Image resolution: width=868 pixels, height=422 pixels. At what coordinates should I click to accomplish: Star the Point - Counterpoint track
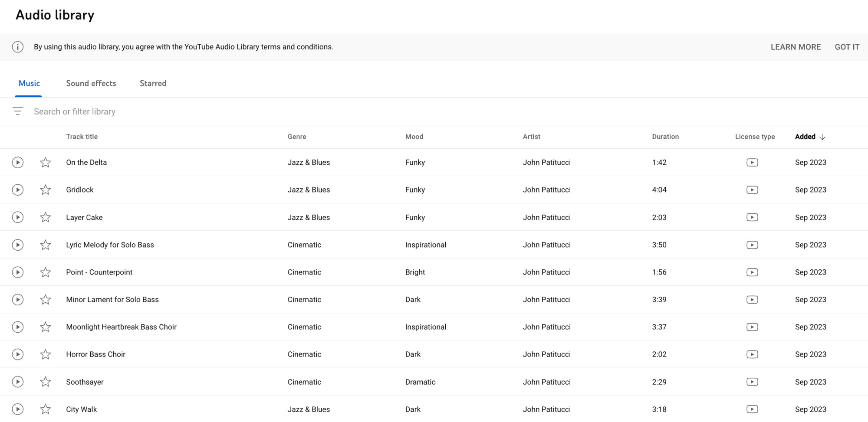pos(46,272)
